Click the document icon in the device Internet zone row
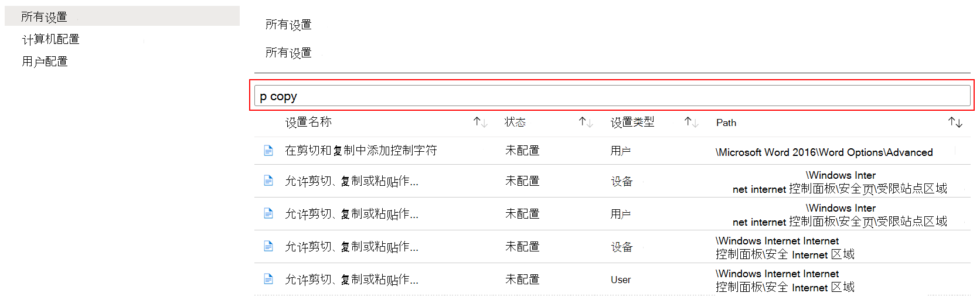This screenshot has width=980, height=296. (268, 246)
